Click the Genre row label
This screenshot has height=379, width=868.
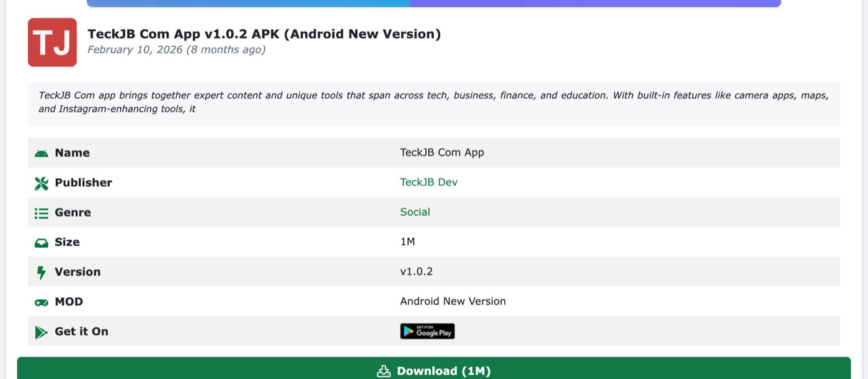point(73,212)
